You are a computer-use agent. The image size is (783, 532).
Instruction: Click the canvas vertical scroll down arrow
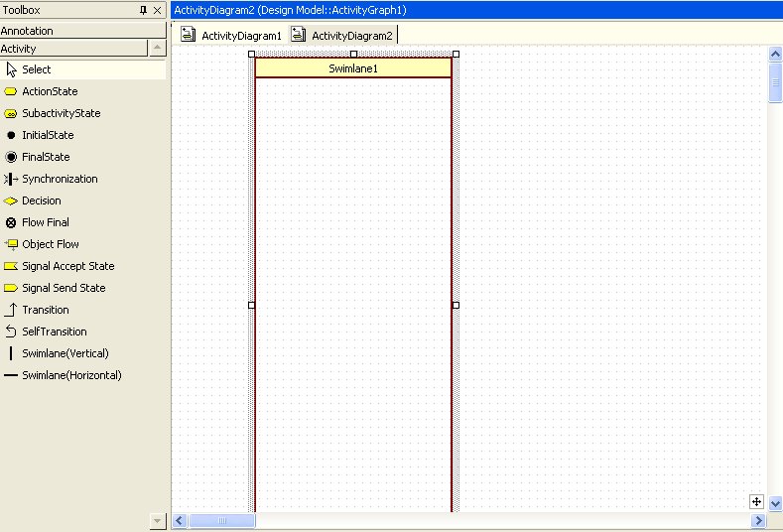click(x=775, y=503)
